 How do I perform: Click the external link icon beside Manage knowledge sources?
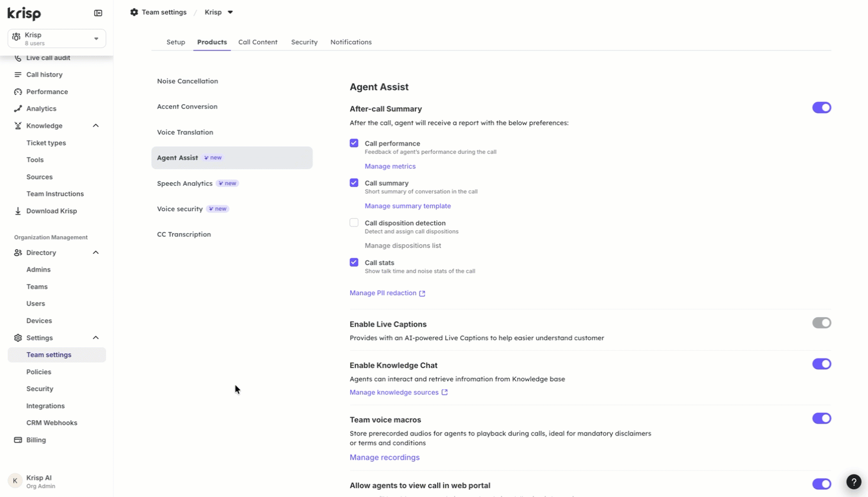point(445,392)
